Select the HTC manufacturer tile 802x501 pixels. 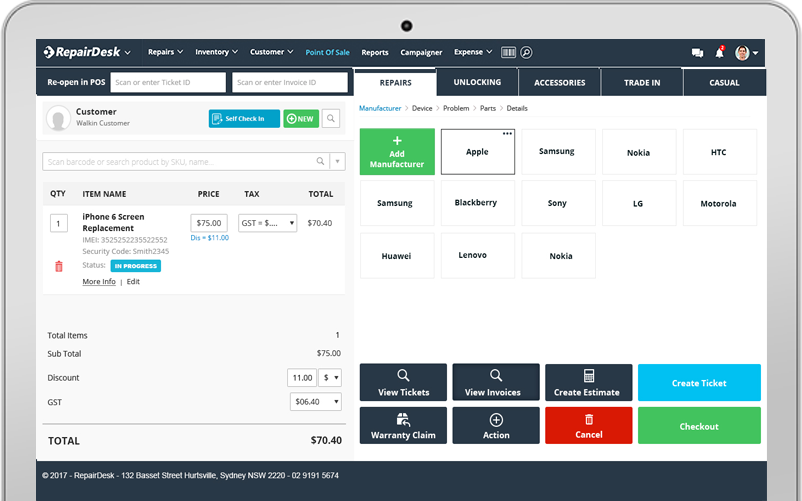(720, 152)
